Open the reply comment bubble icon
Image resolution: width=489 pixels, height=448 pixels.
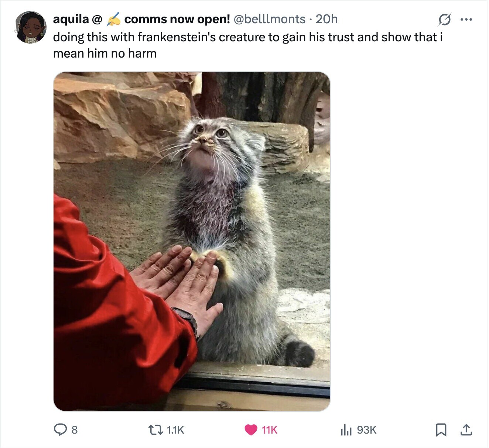[60, 430]
